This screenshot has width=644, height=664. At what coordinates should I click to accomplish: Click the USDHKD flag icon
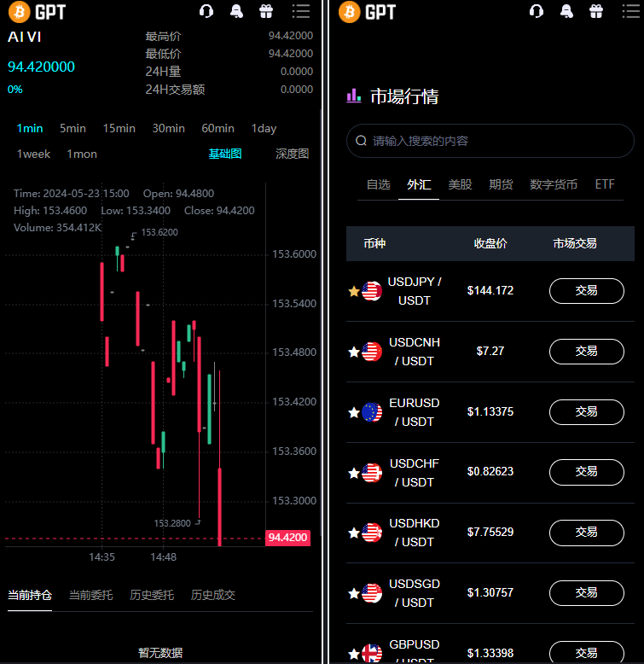tap(372, 533)
